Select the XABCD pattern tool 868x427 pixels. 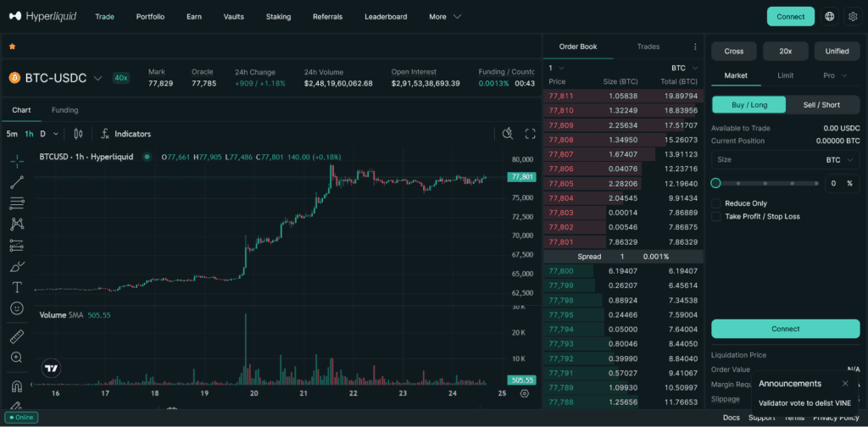click(x=17, y=224)
